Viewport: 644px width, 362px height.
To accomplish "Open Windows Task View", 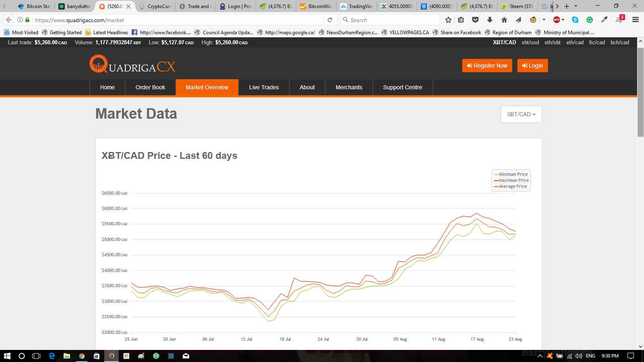I will point(36,356).
